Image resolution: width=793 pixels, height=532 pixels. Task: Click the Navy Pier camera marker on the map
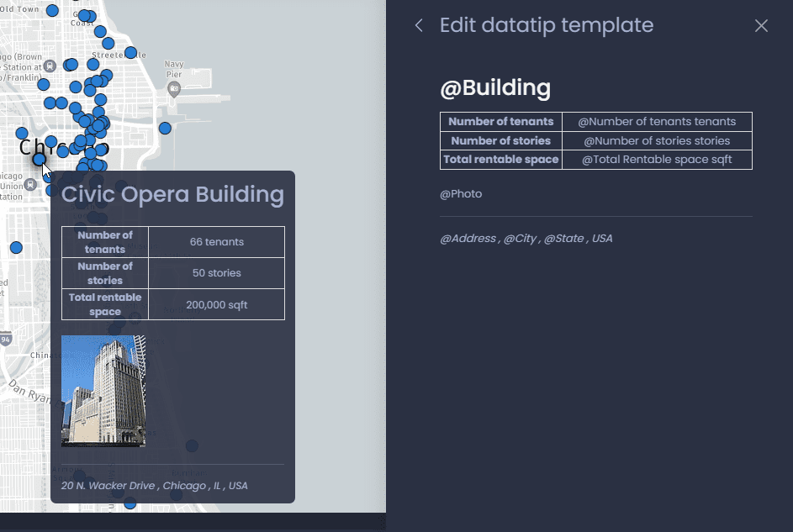click(x=174, y=89)
